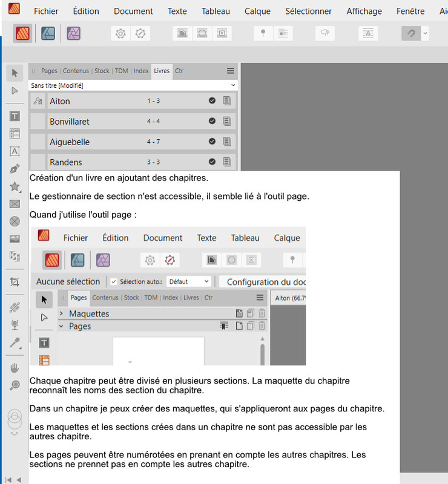This screenshot has width=448, height=484.
Task: Expand the Maquettes section
Action: click(x=61, y=313)
